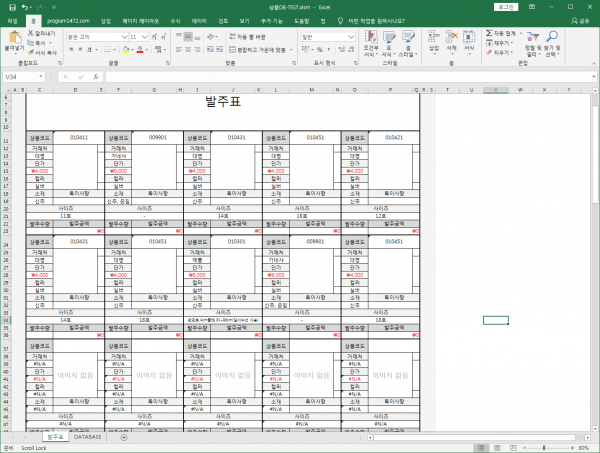This screenshot has height=453, width=600.
Task: Click the Find & Select magnifier icon
Action: [554, 37]
